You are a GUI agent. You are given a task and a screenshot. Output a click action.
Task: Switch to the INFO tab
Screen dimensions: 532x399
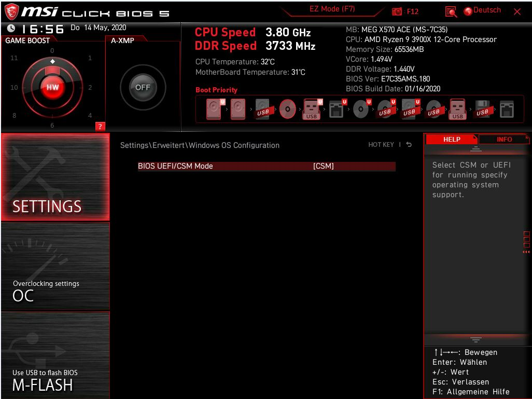(504, 139)
